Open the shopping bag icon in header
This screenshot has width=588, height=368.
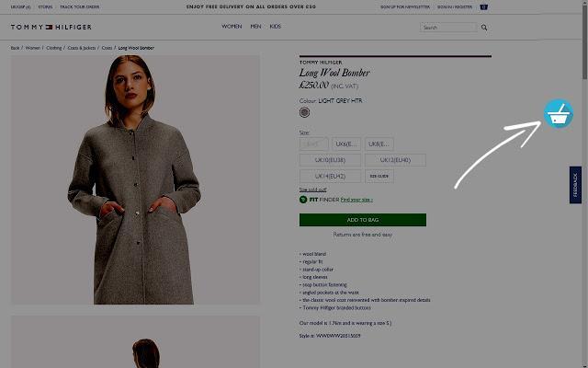(x=484, y=6)
